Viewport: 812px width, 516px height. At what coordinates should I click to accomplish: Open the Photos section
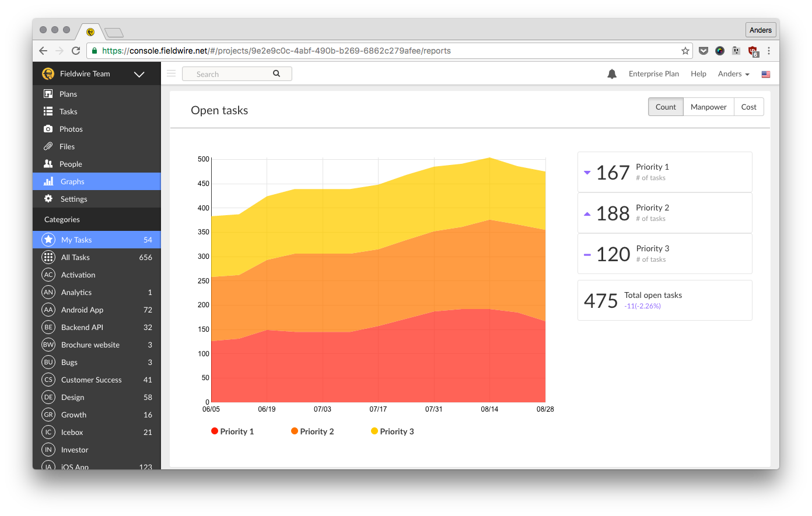(70, 128)
